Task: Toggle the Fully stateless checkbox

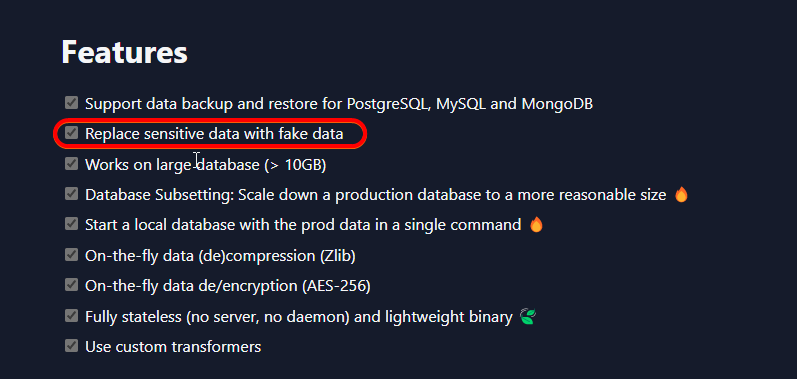Action: (71, 315)
